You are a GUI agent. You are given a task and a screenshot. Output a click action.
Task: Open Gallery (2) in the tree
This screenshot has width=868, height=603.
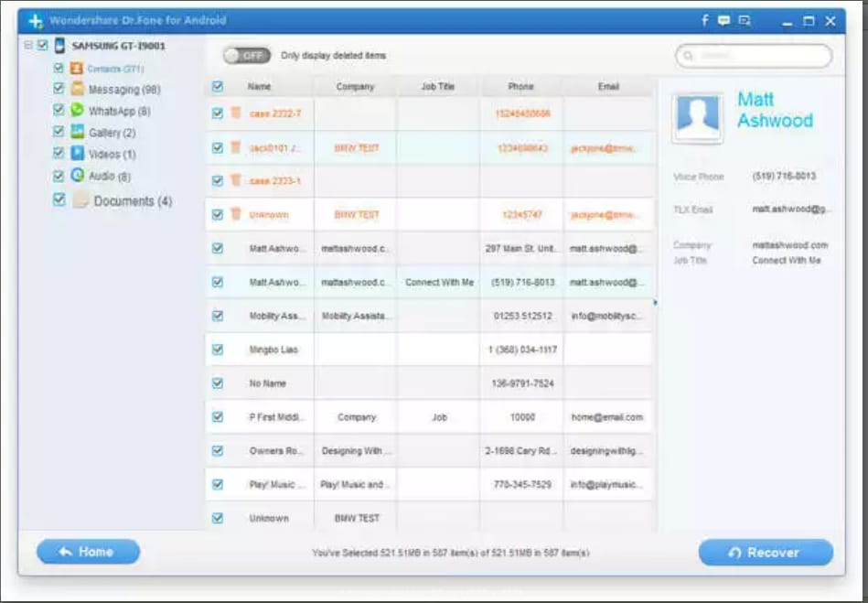coord(113,133)
